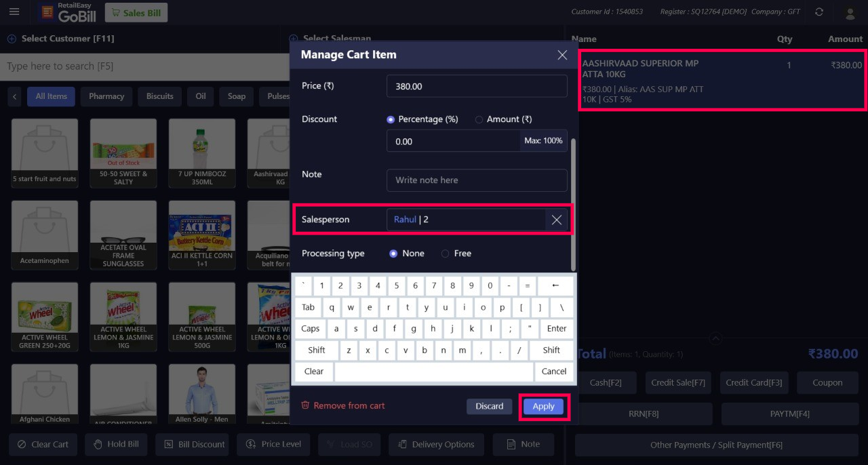Choose RRN[F8] payment

(x=644, y=413)
